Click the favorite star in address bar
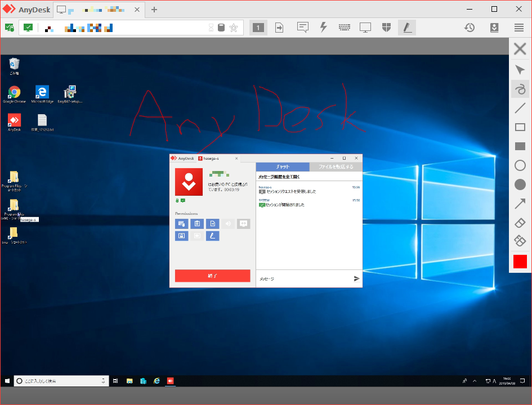 [x=234, y=28]
